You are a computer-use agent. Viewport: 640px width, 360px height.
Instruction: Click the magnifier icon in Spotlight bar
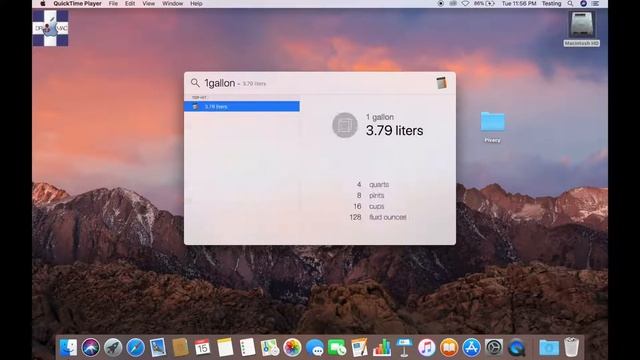click(195, 83)
